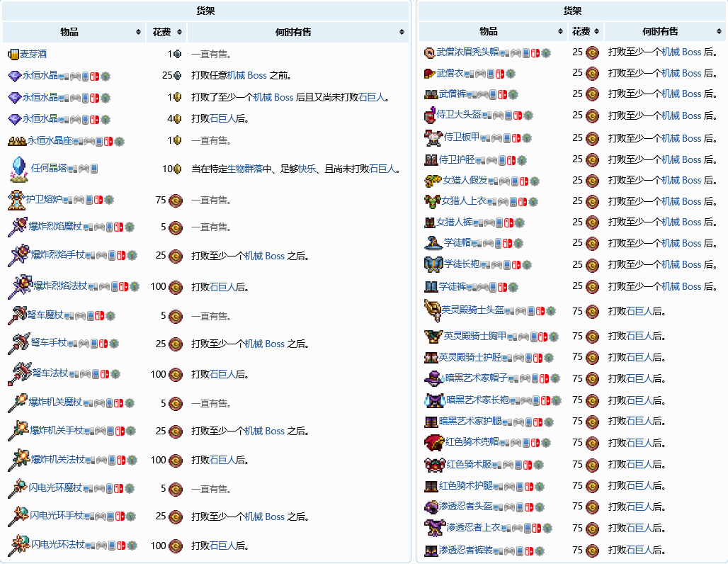Open the 快乐 link in 任何晶塔 row
The image size is (728, 564).
(x=307, y=169)
